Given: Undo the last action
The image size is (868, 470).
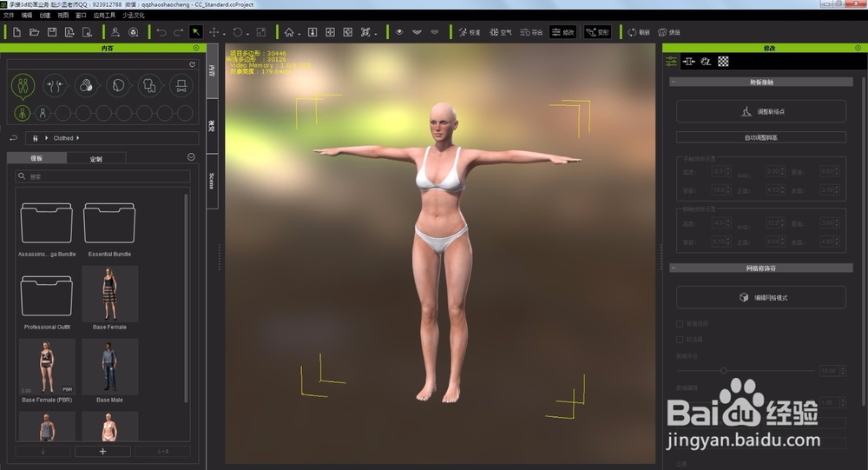Looking at the screenshot, I should (x=161, y=32).
